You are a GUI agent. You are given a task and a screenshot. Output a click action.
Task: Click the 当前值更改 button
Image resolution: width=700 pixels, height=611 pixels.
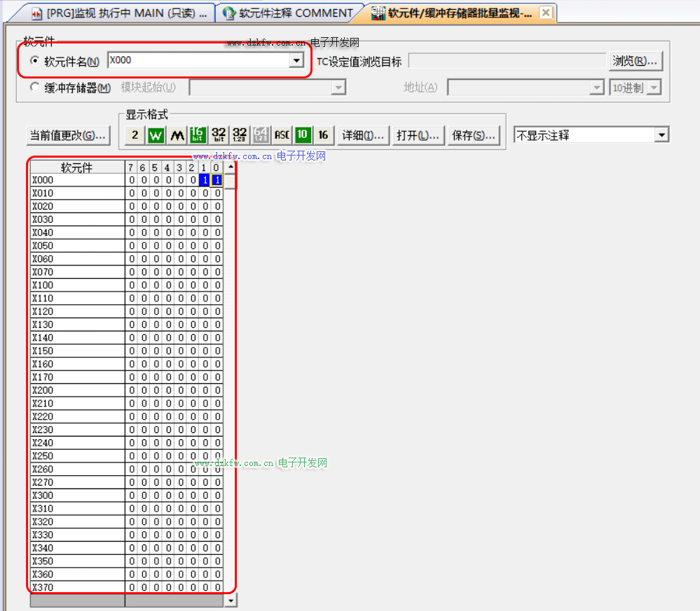[x=68, y=135]
